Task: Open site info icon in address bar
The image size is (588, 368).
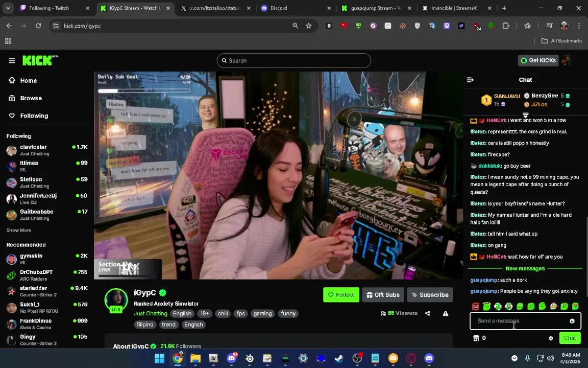Action: pyautogui.click(x=56, y=26)
